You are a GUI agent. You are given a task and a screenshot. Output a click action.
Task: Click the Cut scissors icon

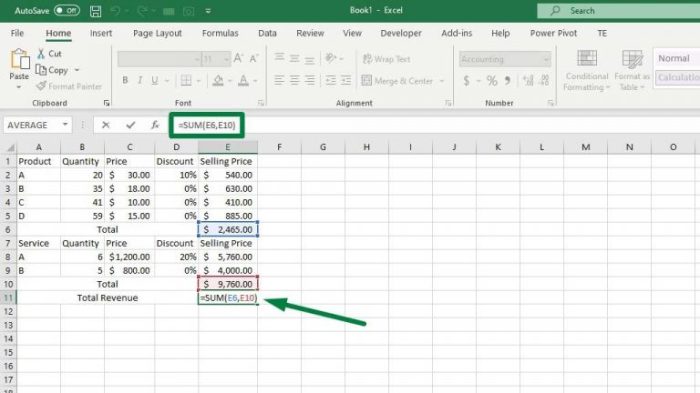point(41,54)
